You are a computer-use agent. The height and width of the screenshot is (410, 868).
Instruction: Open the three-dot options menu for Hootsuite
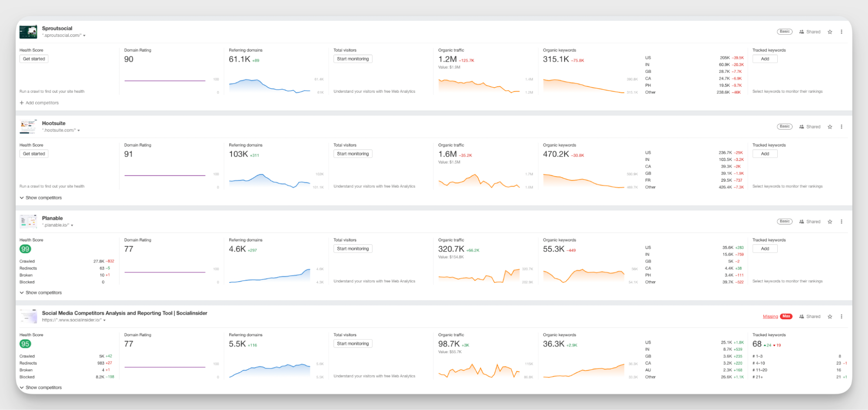[842, 126]
